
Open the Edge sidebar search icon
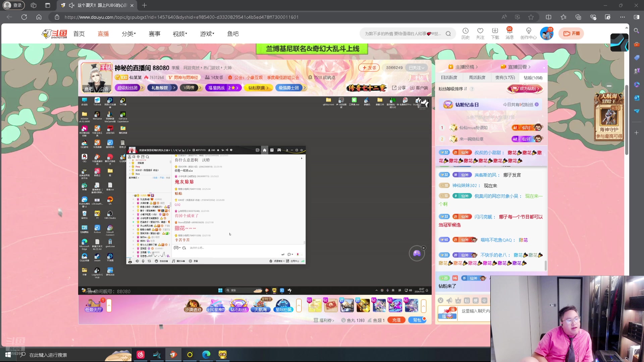click(x=636, y=31)
